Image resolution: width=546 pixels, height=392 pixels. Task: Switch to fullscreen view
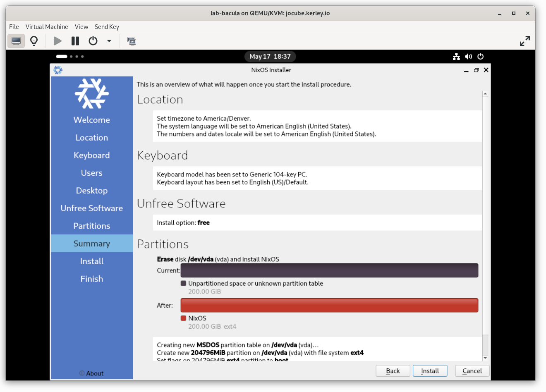click(524, 41)
